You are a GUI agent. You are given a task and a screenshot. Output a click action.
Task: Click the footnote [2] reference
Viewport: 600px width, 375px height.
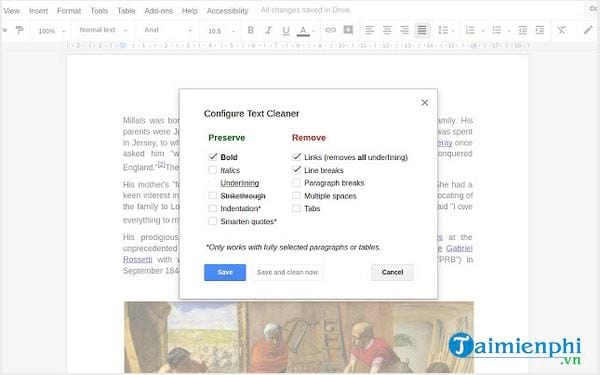161,165
